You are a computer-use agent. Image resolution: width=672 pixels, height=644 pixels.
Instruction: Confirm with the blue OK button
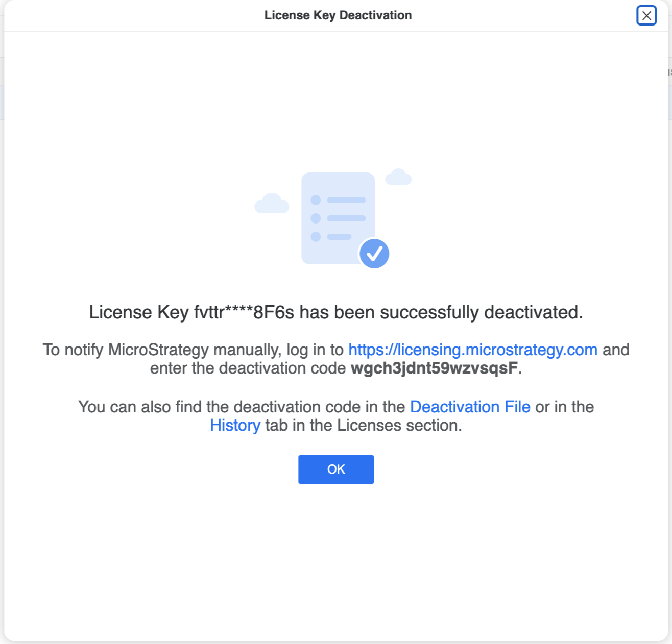336,469
